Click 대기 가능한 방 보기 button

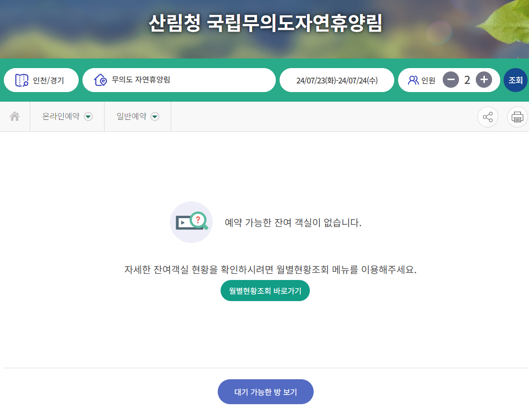coord(266,392)
